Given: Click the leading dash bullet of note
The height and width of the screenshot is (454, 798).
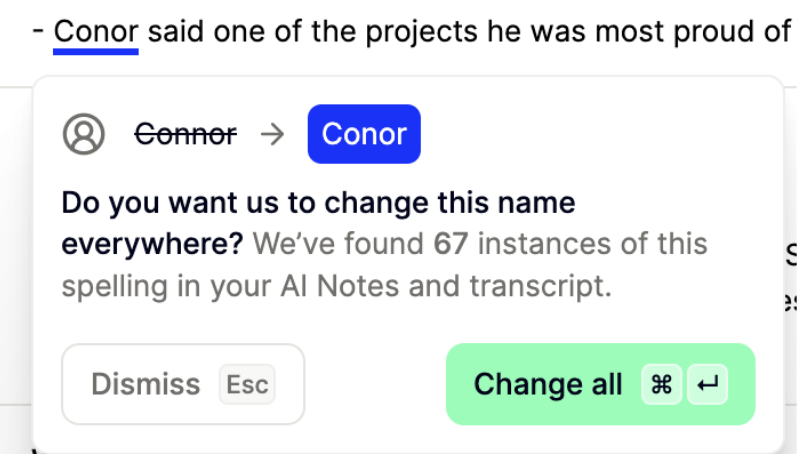Looking at the screenshot, I should pos(38,31).
